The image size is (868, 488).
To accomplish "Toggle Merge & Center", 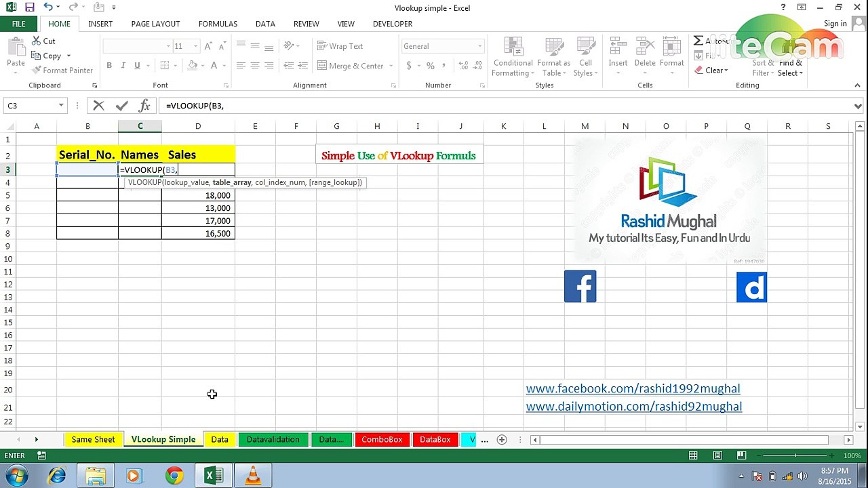I will click(x=351, y=66).
